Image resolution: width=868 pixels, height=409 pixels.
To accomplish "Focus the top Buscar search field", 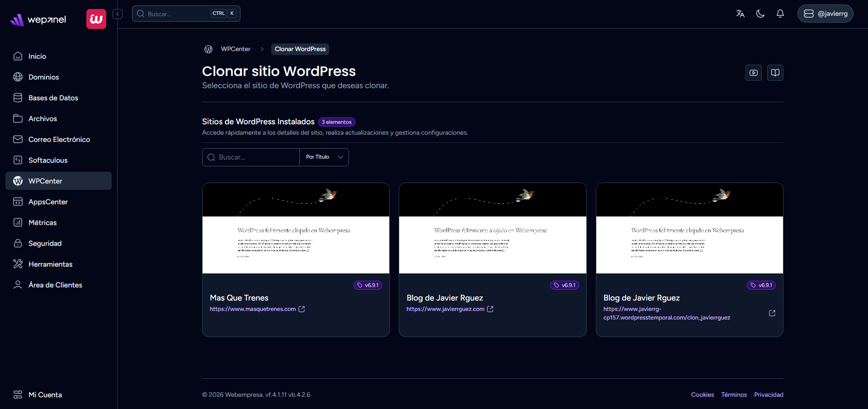I will pyautogui.click(x=186, y=14).
